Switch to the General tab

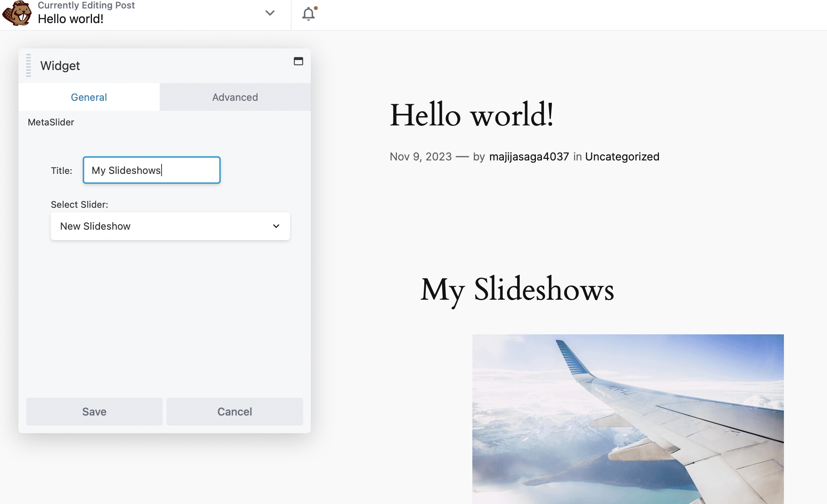point(89,97)
